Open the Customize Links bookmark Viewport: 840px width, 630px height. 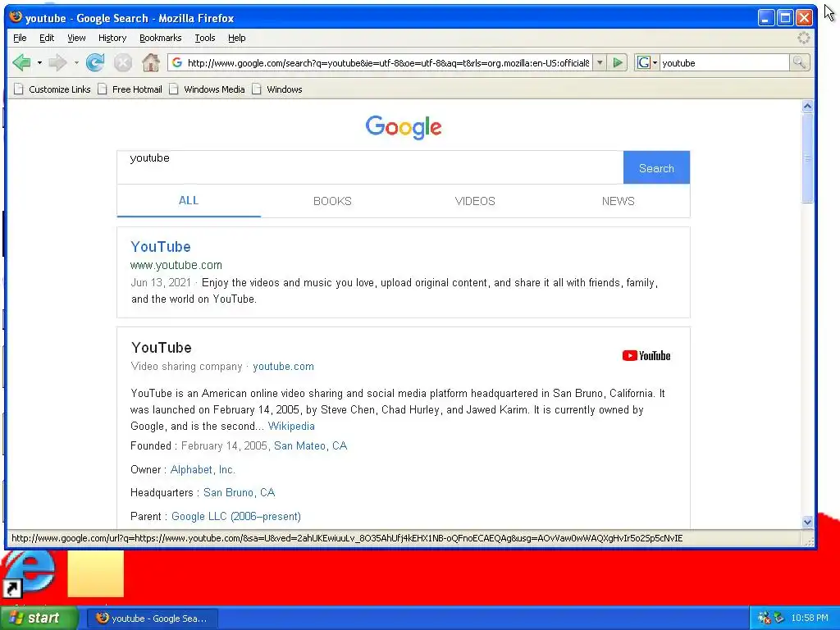pos(59,89)
